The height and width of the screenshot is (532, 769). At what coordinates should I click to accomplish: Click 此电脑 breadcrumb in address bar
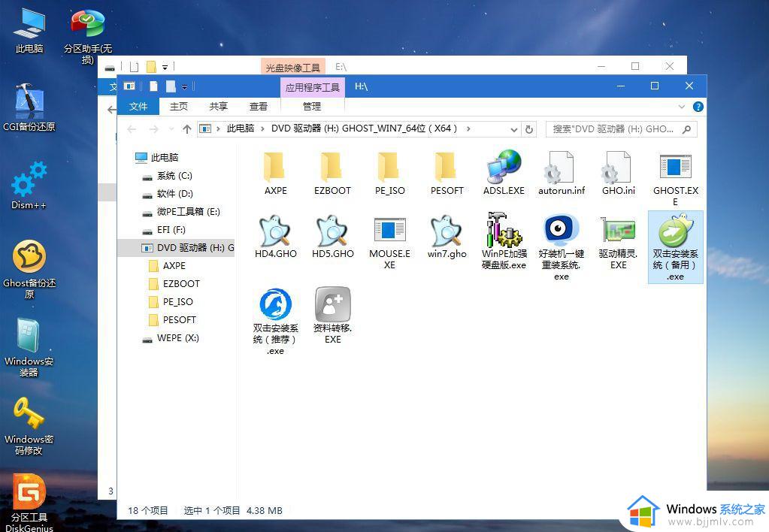click(x=241, y=129)
